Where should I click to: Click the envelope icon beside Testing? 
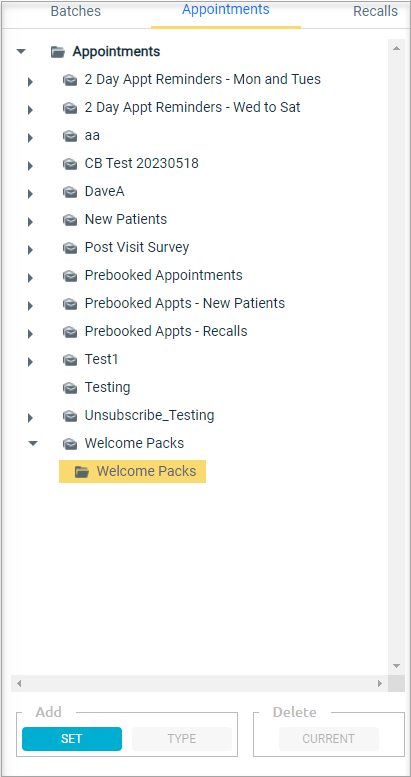[70, 388]
